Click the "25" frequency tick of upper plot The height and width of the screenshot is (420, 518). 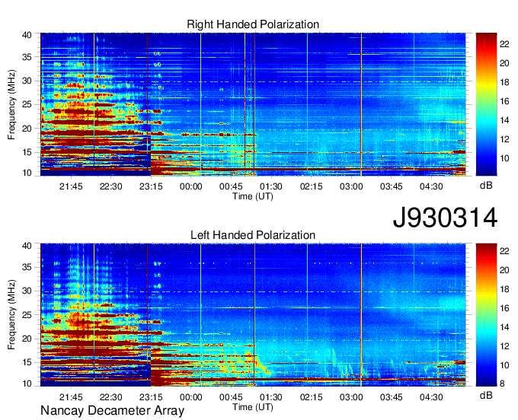pos(27,104)
